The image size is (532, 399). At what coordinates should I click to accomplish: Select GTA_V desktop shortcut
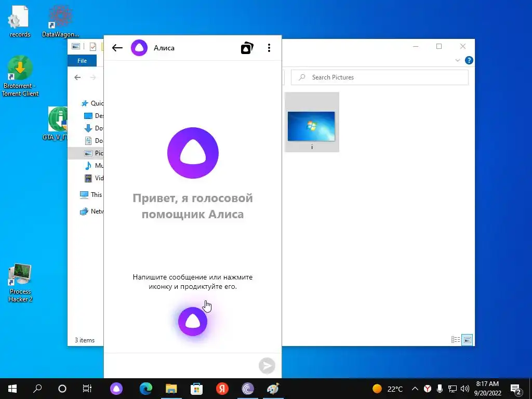[x=56, y=124]
